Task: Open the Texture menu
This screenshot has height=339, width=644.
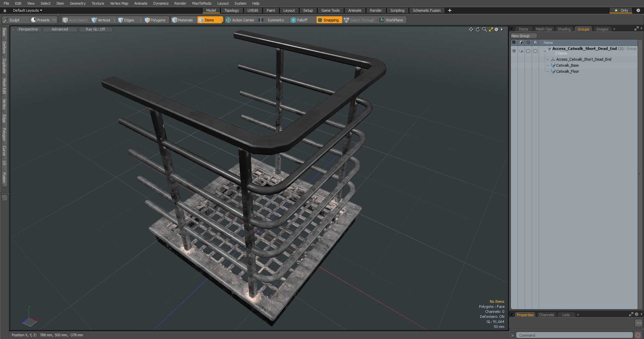Action: tap(98, 3)
